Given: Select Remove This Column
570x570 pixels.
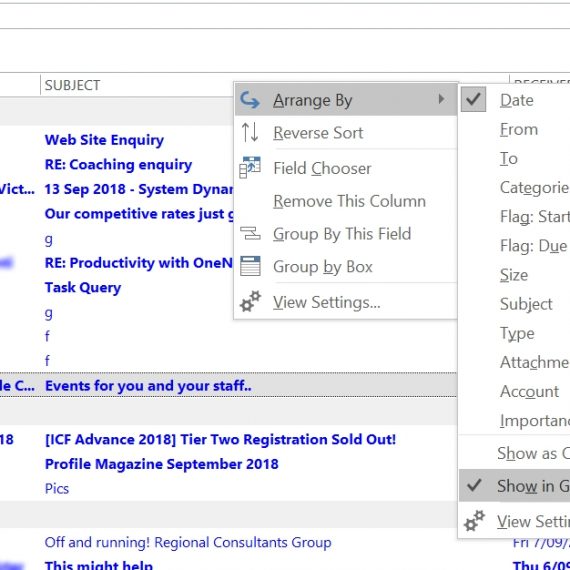Looking at the screenshot, I should click(345, 201).
